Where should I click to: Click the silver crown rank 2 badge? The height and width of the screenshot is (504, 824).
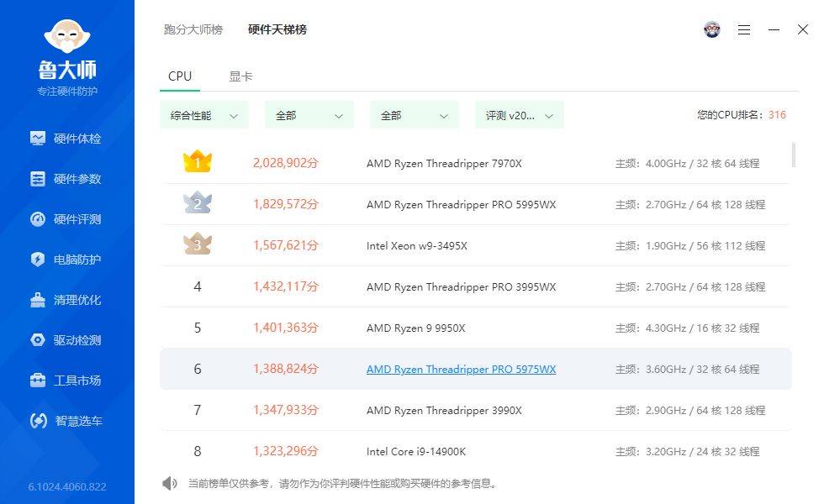pyautogui.click(x=197, y=202)
